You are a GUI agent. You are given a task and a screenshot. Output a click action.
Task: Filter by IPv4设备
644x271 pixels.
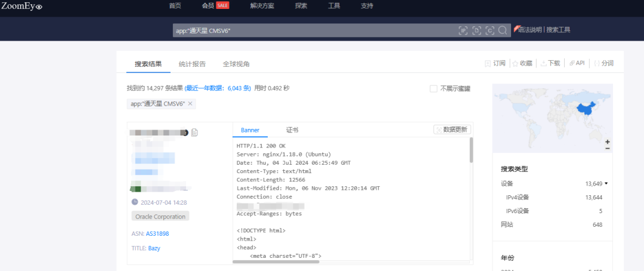518,198
